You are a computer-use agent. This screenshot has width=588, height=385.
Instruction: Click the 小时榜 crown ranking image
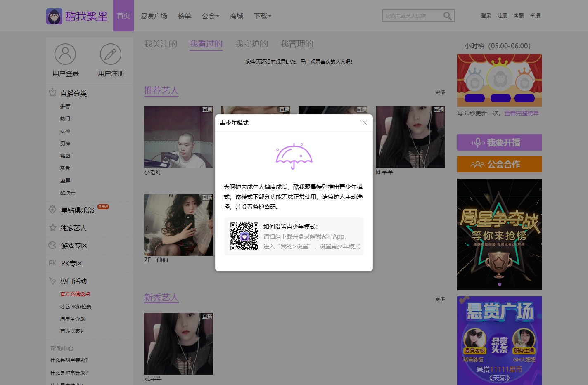pos(499,80)
